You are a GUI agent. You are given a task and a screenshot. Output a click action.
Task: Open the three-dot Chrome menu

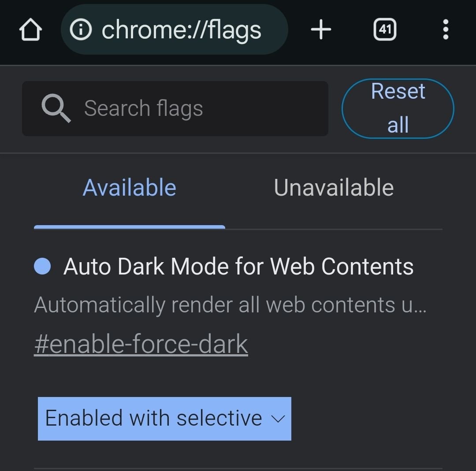[x=446, y=29]
